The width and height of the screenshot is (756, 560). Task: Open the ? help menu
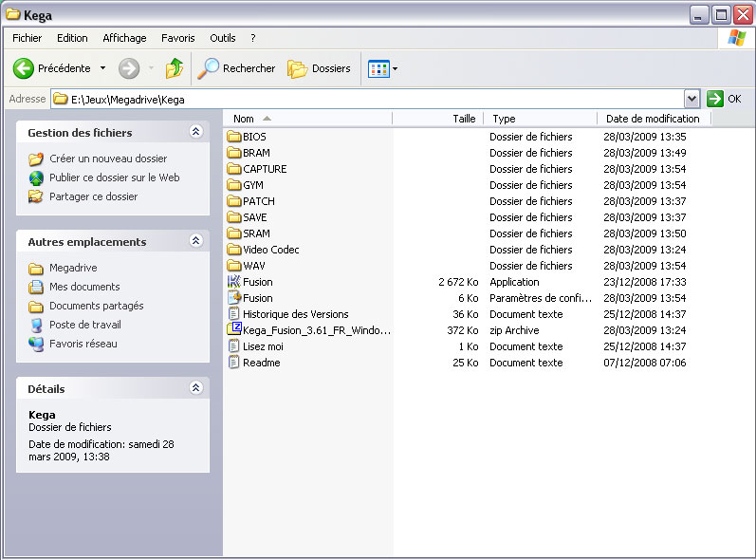point(253,38)
